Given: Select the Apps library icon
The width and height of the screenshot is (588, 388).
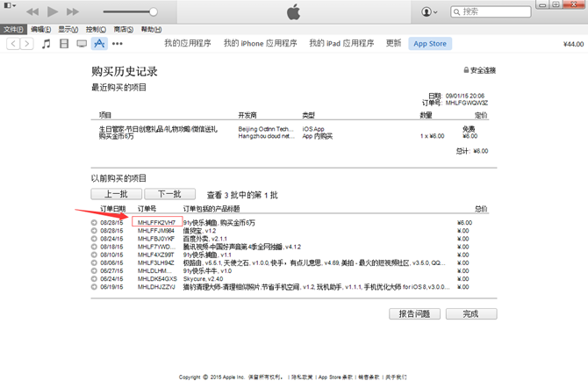Looking at the screenshot, I should [99, 44].
